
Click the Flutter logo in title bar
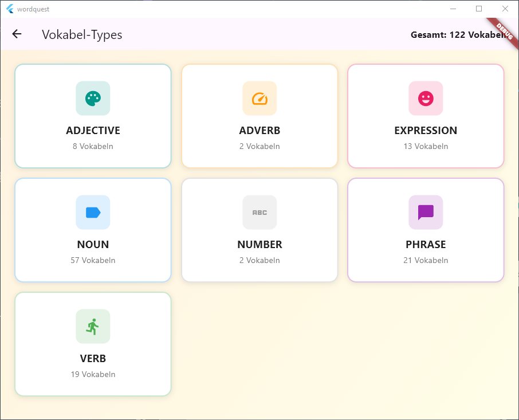(x=10, y=9)
